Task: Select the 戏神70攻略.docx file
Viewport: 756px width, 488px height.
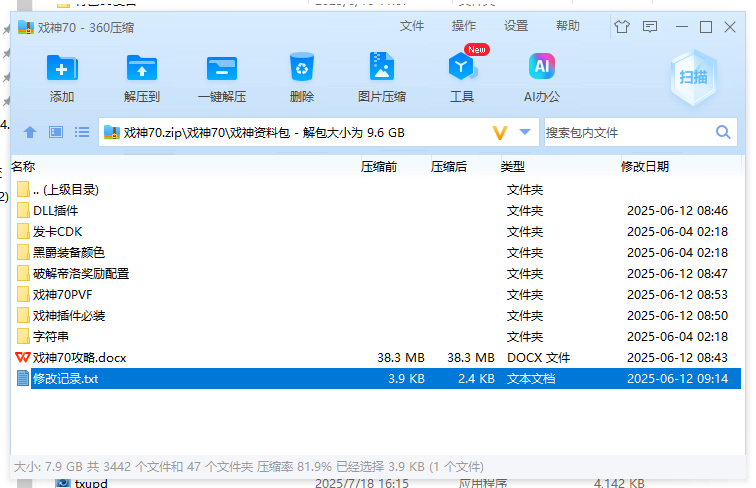Action: point(79,357)
